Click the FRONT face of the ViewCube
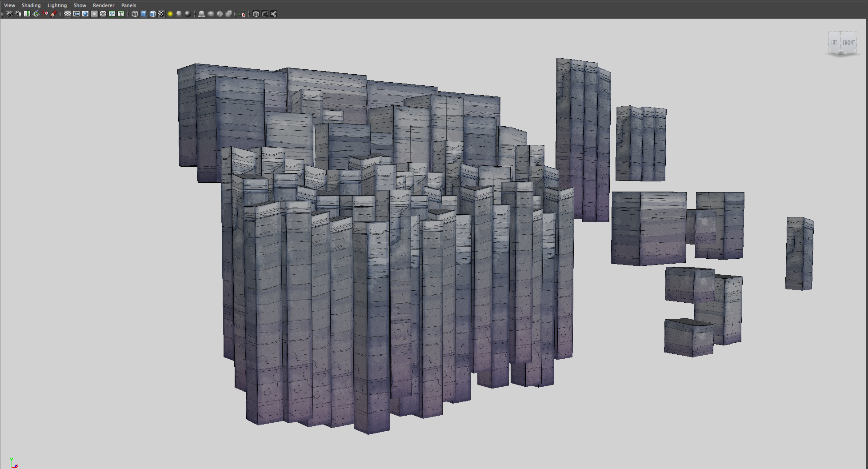Image resolution: width=868 pixels, height=469 pixels. [x=848, y=43]
